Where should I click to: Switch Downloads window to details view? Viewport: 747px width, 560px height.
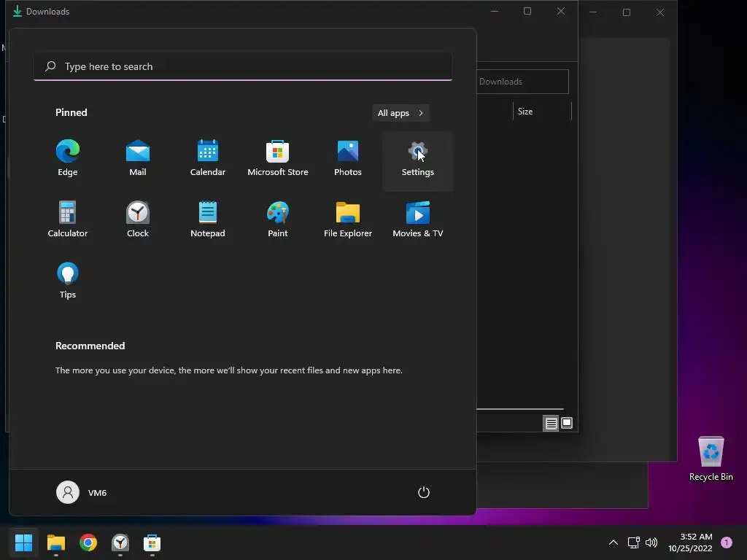coord(551,423)
